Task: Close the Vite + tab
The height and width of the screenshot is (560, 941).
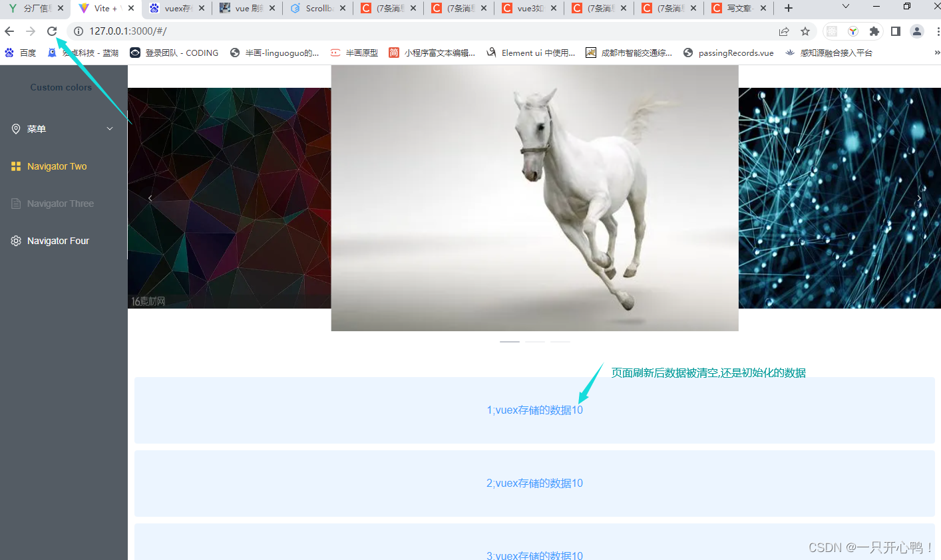Action: 131,8
